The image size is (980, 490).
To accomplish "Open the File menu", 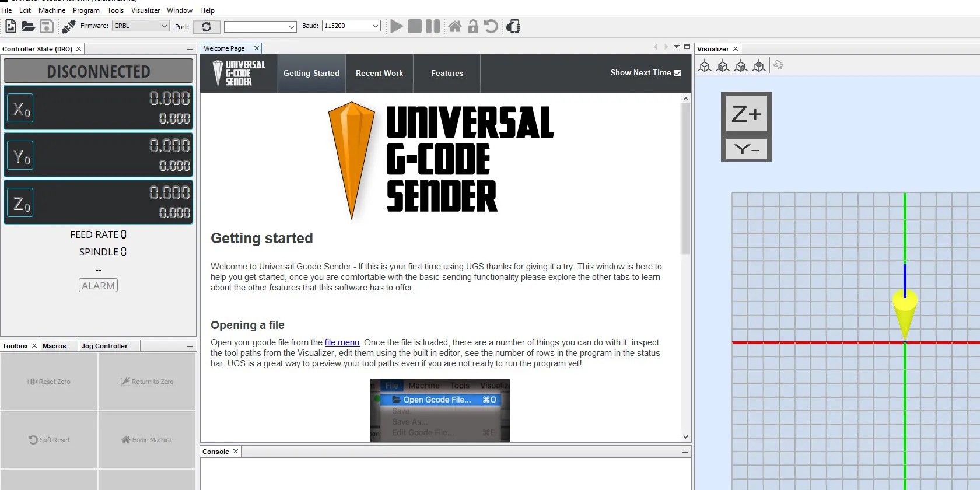I will [x=6, y=10].
